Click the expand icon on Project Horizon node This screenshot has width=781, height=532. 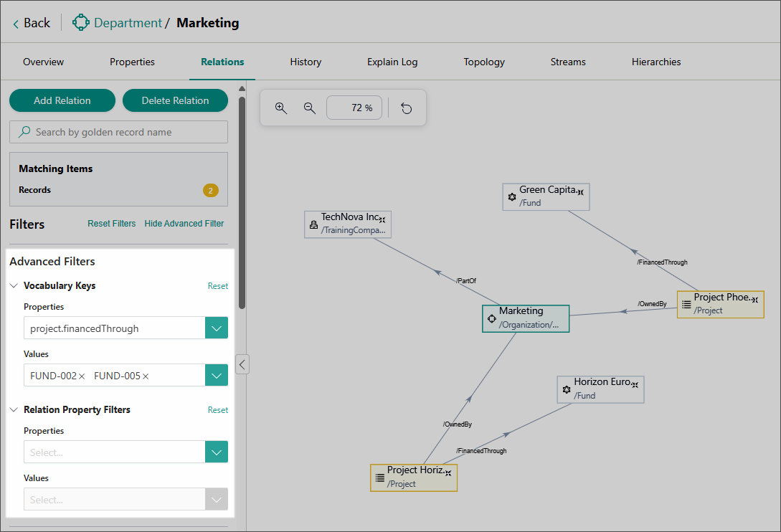(x=448, y=472)
